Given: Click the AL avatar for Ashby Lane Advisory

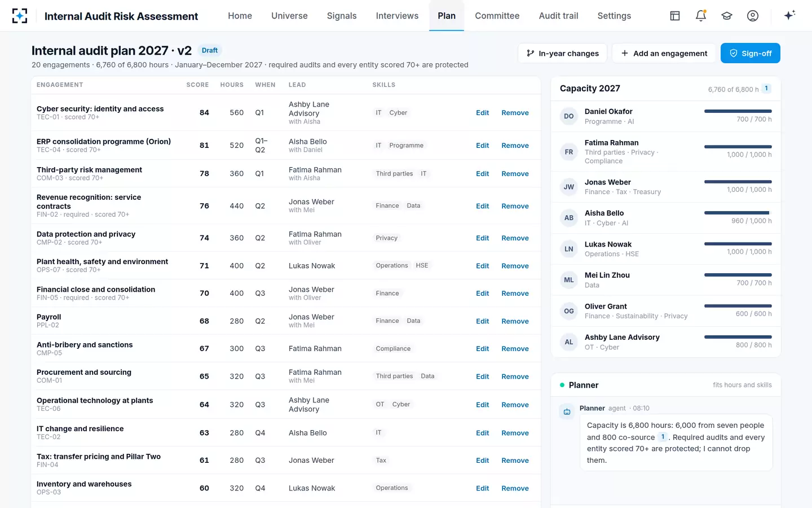Looking at the screenshot, I should click(569, 342).
